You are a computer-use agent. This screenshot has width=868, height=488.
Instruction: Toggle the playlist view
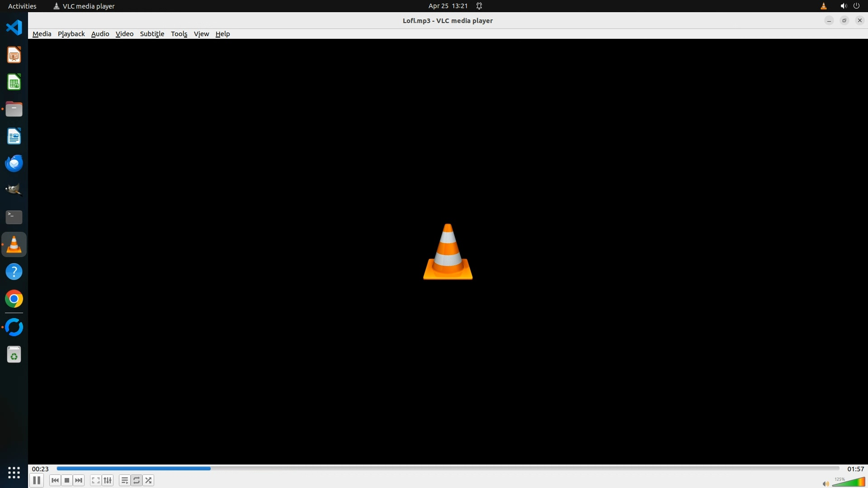pos(124,480)
